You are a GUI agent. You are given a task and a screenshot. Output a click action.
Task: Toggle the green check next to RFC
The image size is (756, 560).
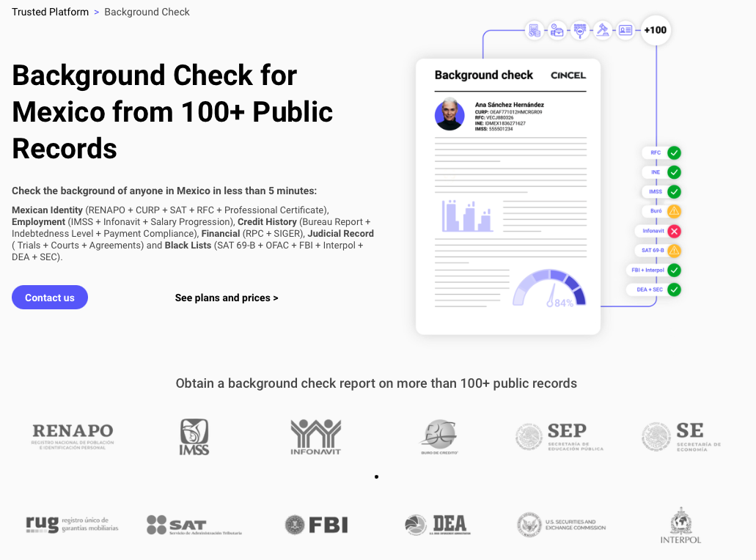click(x=675, y=152)
